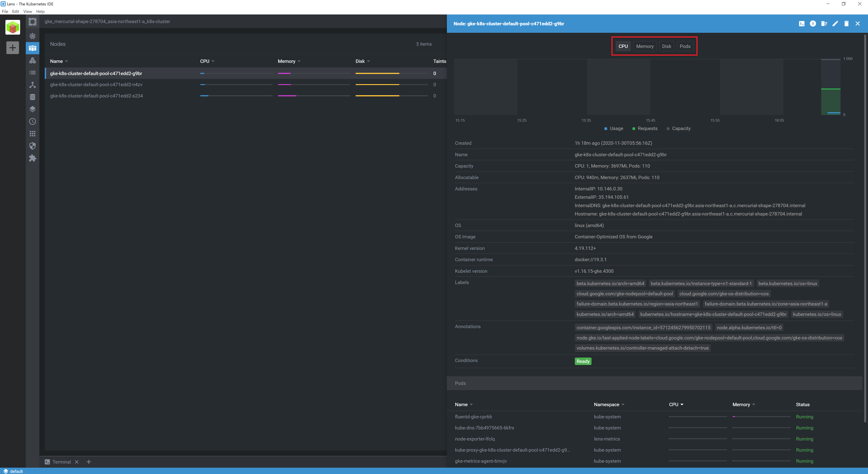Close the Terminal tab
Viewport: 868px width, 474px height.
pos(77,462)
